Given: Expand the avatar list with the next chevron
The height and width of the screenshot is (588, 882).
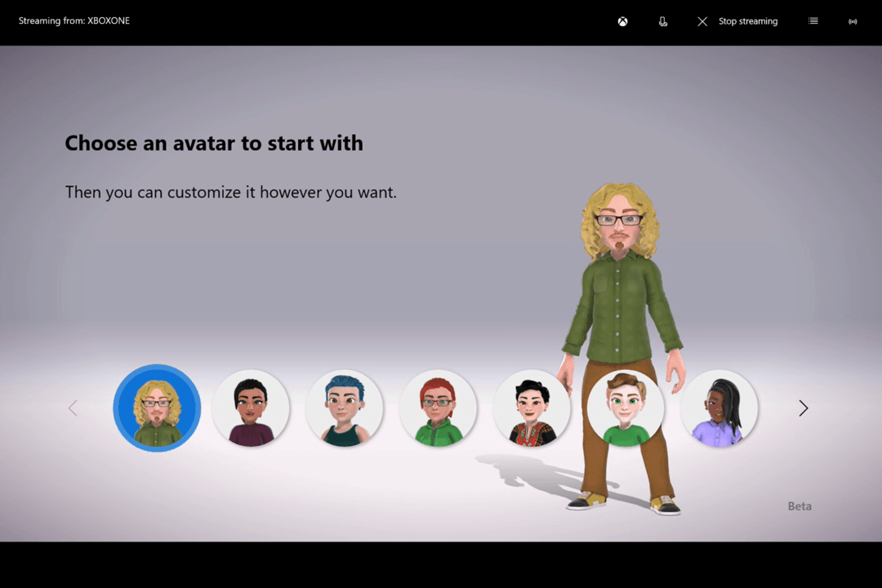Looking at the screenshot, I should 803,408.
